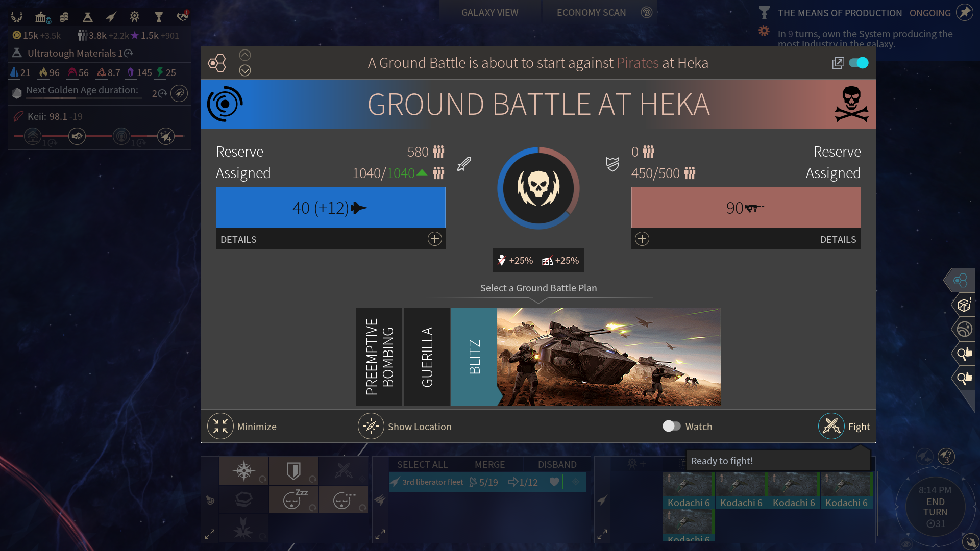Screen dimensions: 980x551
Task: Click the hexagon notifications icon in header
Action: pyautogui.click(x=217, y=63)
